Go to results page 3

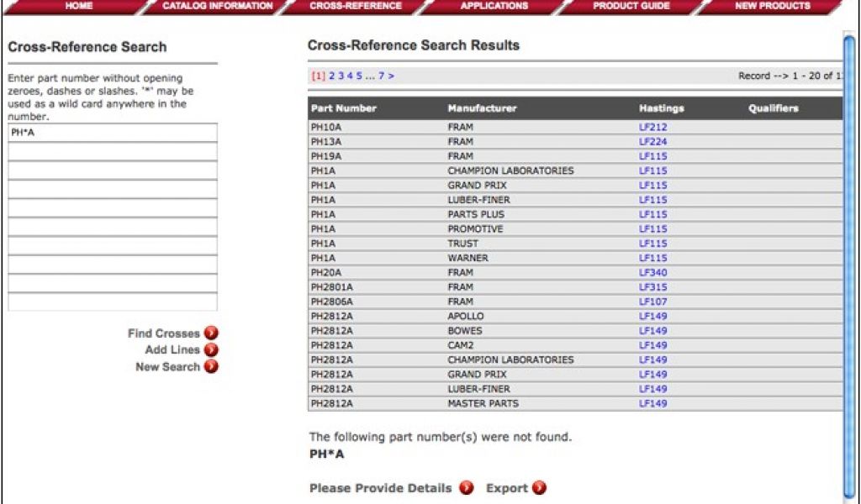pyautogui.click(x=341, y=76)
